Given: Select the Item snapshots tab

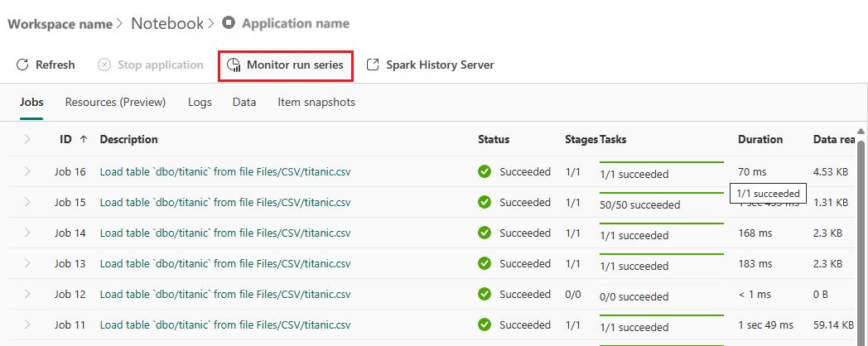Looking at the screenshot, I should pos(316,103).
